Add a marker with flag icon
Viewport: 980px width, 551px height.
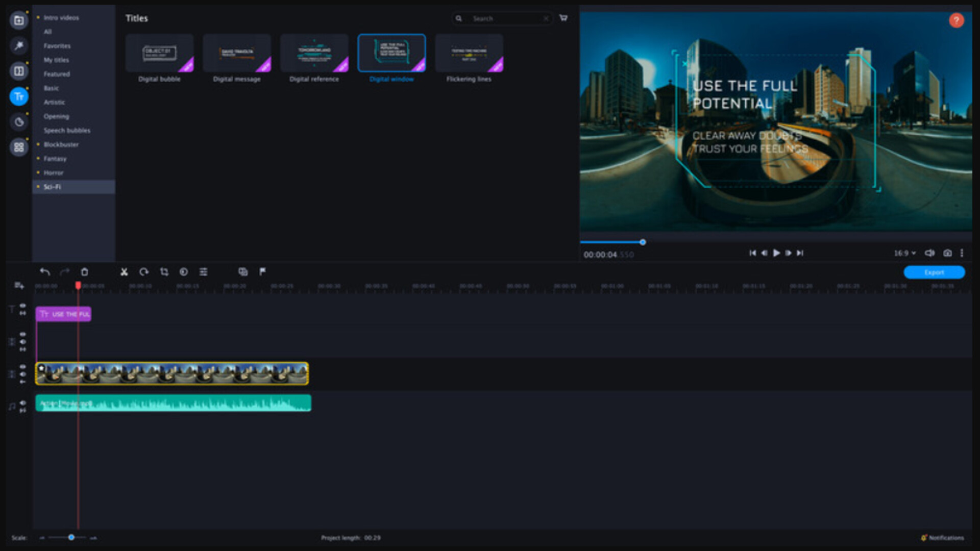point(262,272)
